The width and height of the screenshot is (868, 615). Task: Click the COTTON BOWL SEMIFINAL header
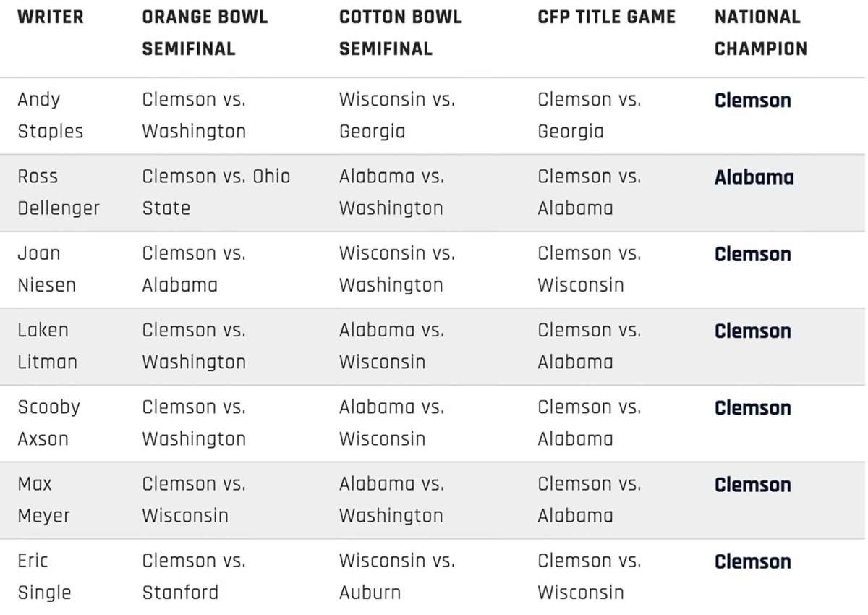(400, 33)
